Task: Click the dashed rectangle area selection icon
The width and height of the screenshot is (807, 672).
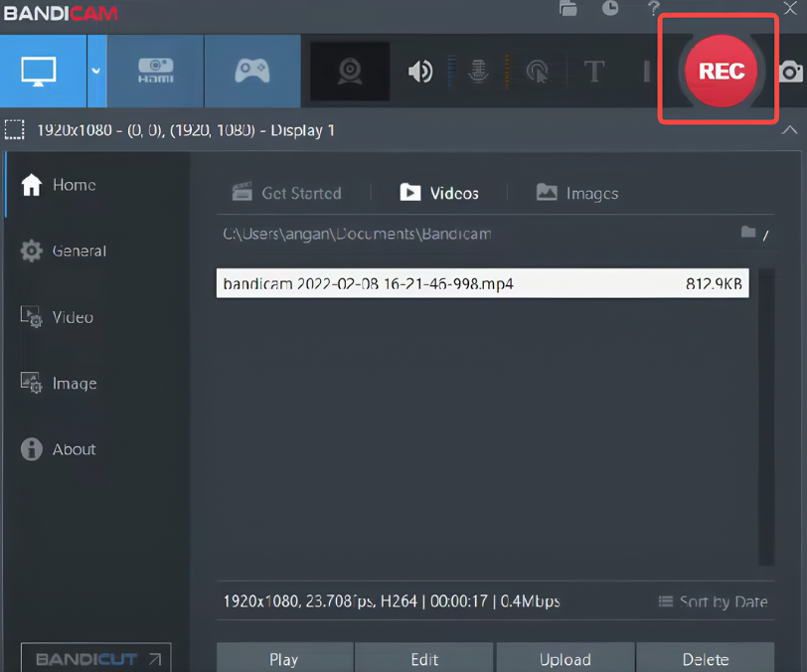Action: pyautogui.click(x=14, y=130)
